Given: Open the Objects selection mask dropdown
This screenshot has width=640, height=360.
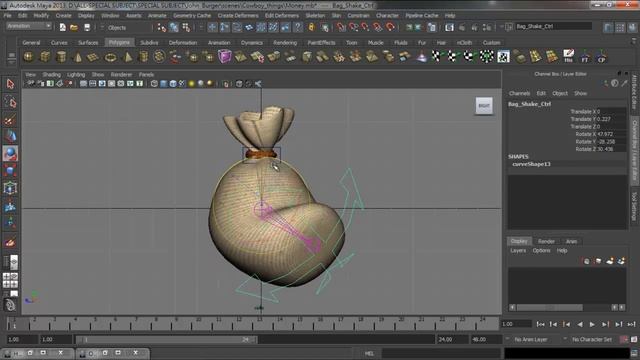Looking at the screenshot, I should point(116,28).
